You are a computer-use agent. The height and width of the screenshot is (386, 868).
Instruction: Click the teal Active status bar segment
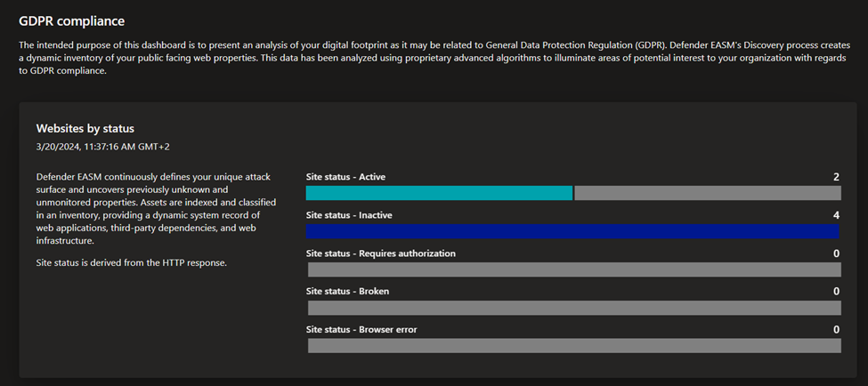click(x=439, y=193)
